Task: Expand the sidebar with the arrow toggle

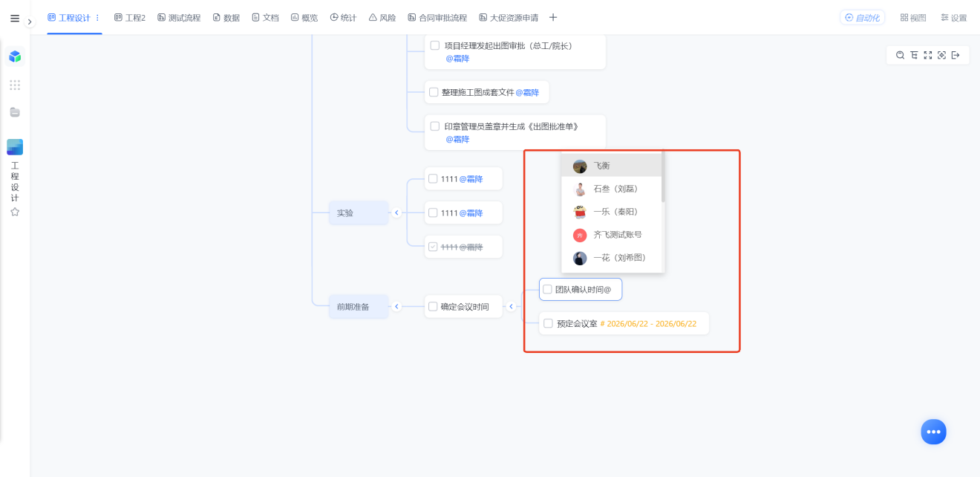Action: [x=30, y=22]
